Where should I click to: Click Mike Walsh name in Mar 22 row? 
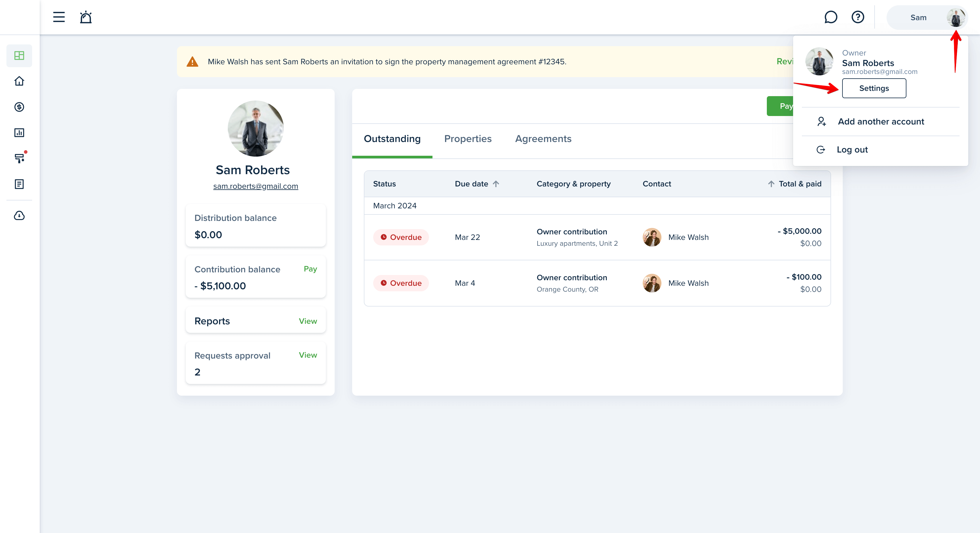(688, 237)
